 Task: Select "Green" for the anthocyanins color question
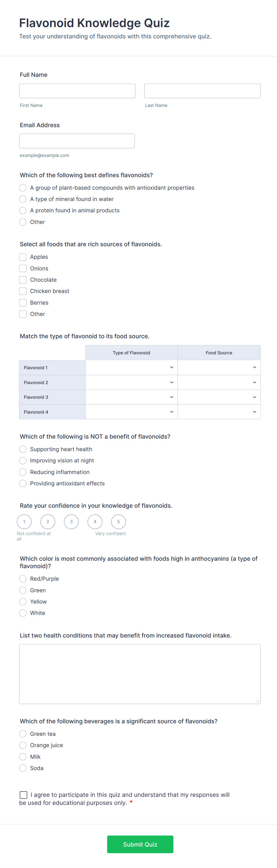point(23,590)
